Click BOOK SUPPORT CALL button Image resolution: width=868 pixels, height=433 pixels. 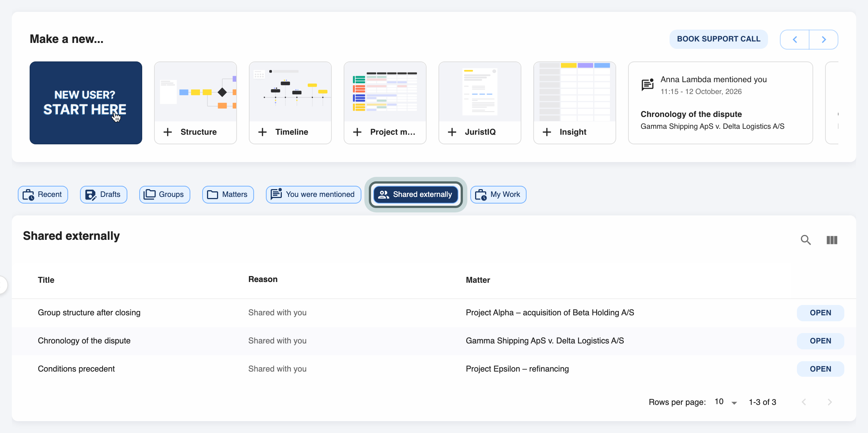718,39
